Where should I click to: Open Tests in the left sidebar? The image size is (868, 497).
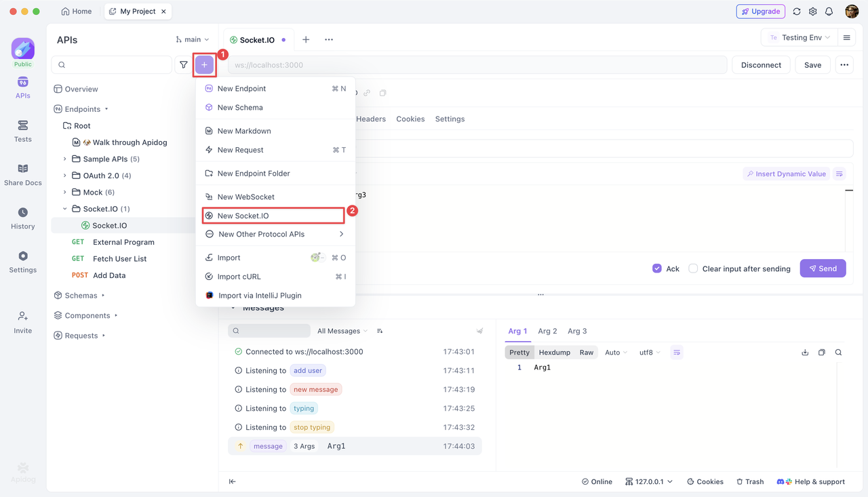point(23,132)
